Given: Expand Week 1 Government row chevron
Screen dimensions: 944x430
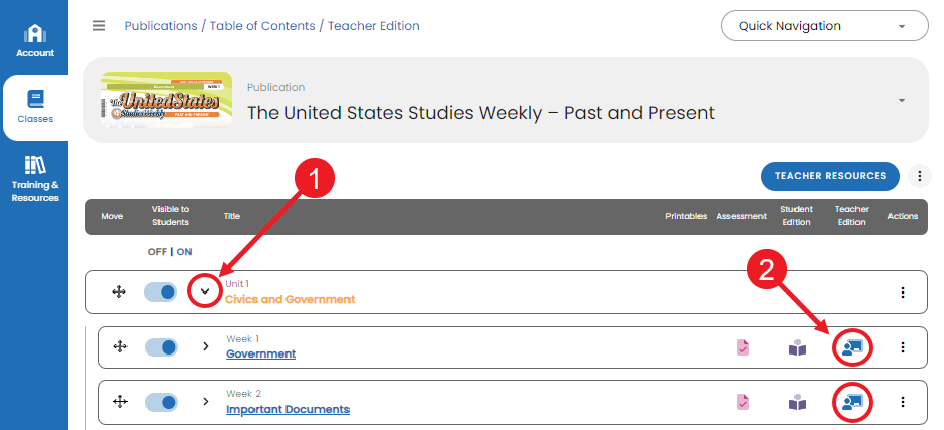Looking at the screenshot, I should (206, 346).
